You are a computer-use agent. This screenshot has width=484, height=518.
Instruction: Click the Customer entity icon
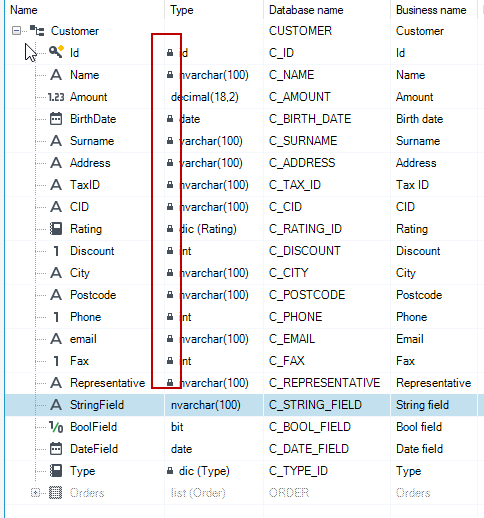click(37, 31)
